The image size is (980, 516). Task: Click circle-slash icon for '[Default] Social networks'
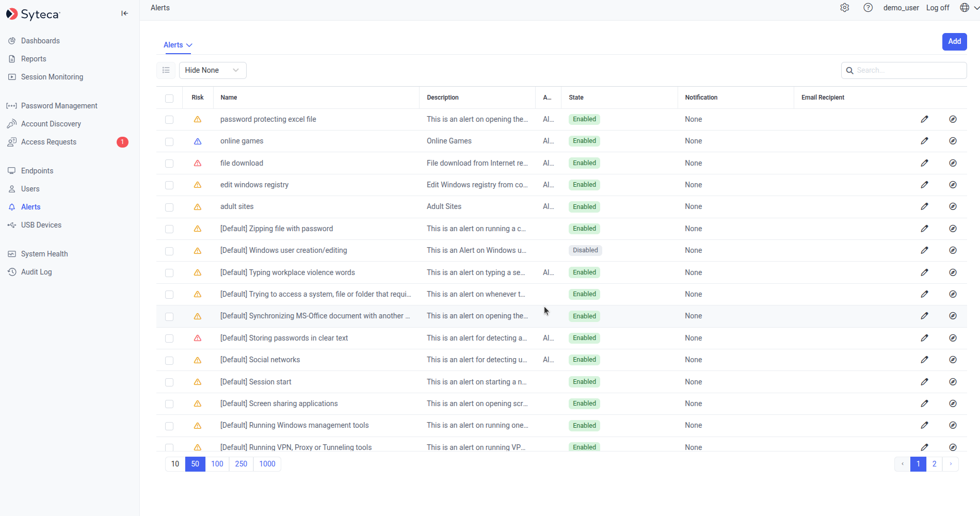pos(953,360)
